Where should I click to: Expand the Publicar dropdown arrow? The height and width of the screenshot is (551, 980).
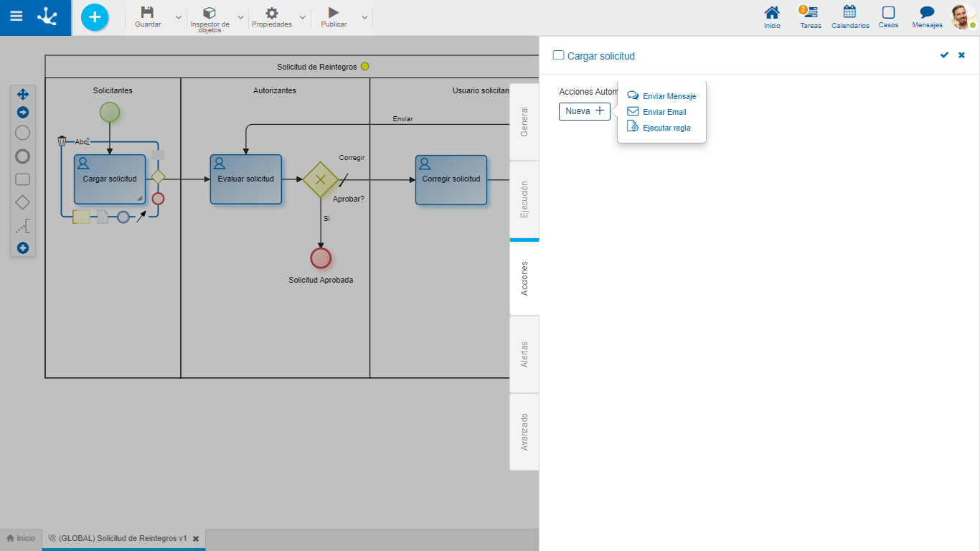point(364,17)
